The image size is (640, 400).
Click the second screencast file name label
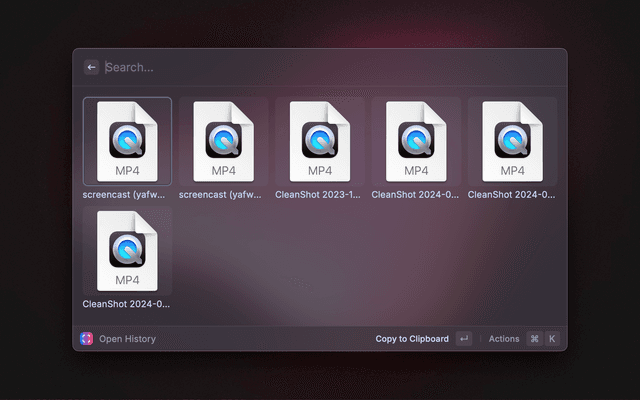tap(223, 195)
